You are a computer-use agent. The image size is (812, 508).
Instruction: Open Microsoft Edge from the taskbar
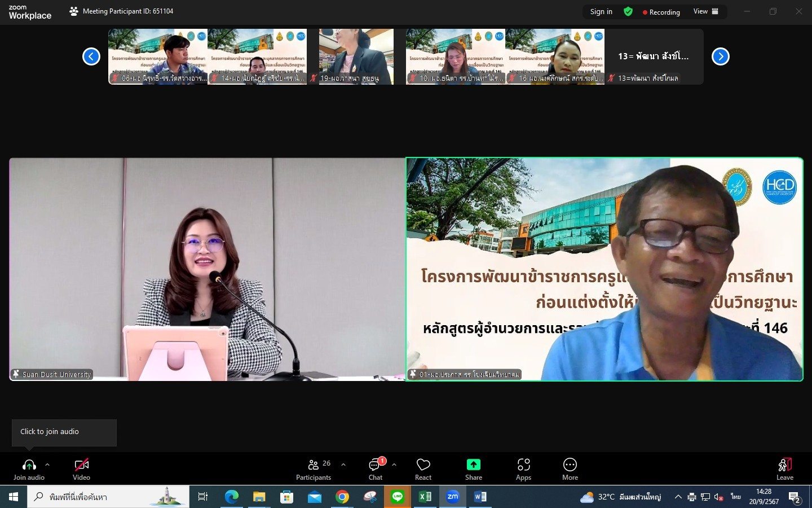point(231,497)
